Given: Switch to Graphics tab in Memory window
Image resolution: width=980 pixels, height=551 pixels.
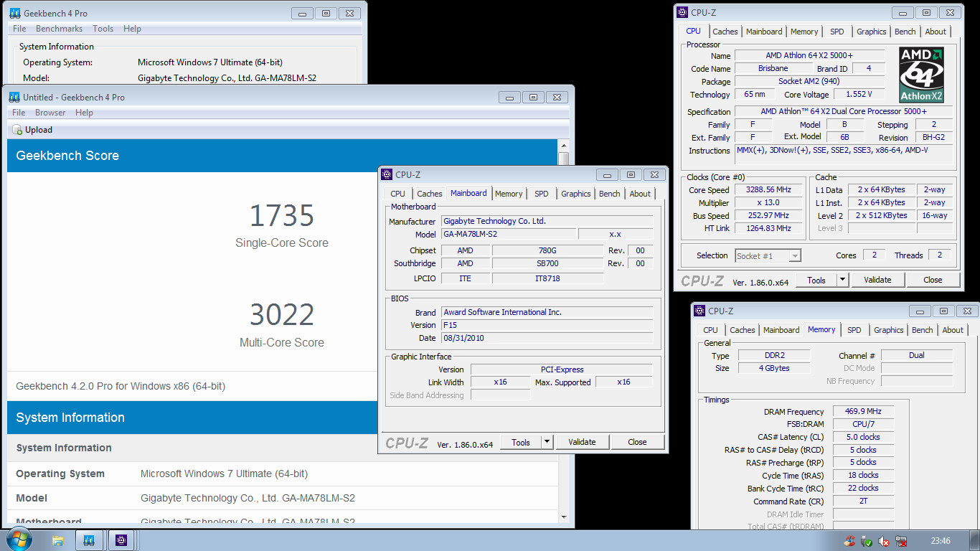Looking at the screenshot, I should click(889, 330).
